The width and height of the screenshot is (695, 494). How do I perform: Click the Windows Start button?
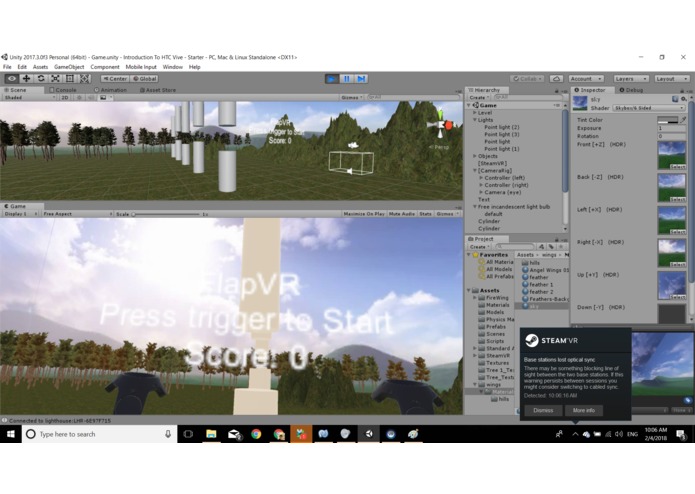11,434
